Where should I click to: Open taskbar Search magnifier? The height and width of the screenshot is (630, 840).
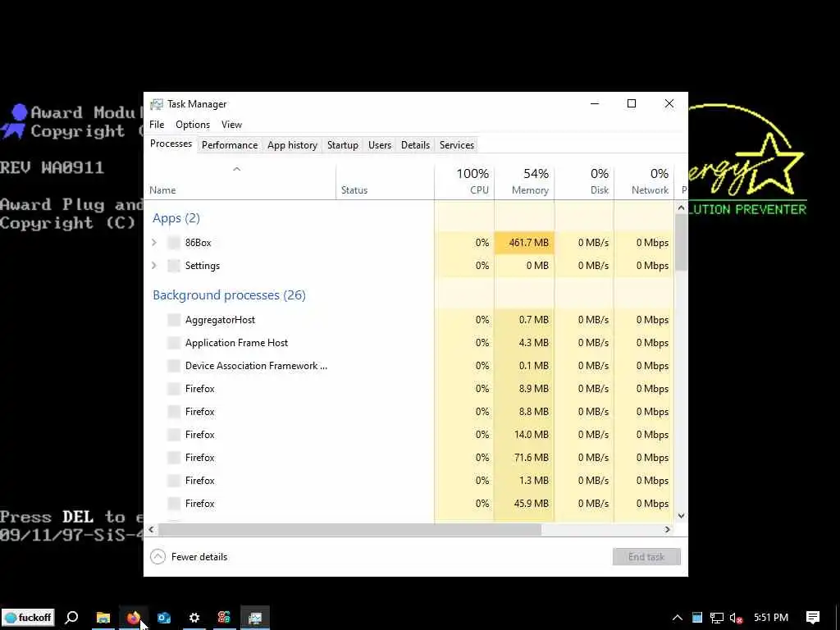pos(71,618)
